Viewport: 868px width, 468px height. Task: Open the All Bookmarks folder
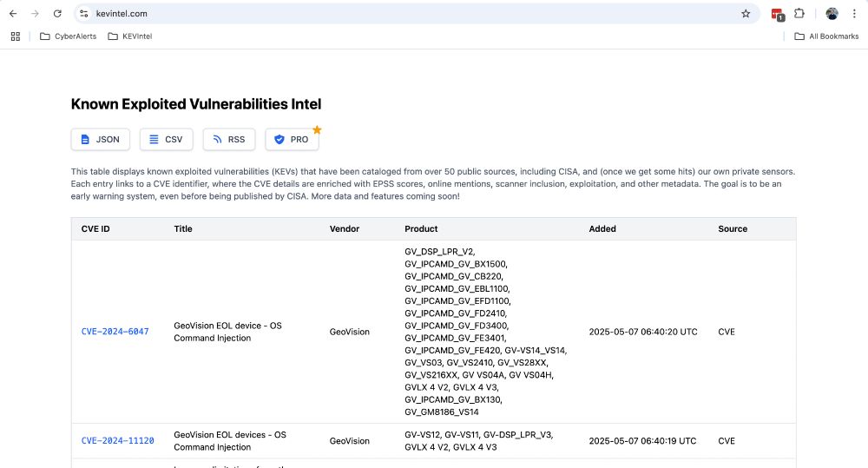coord(826,36)
